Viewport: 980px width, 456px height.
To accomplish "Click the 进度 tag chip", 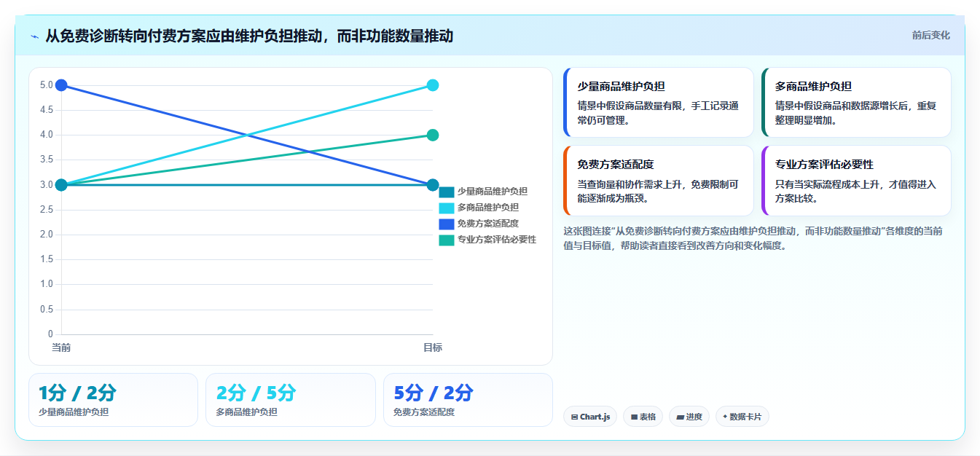I will pos(689,417).
